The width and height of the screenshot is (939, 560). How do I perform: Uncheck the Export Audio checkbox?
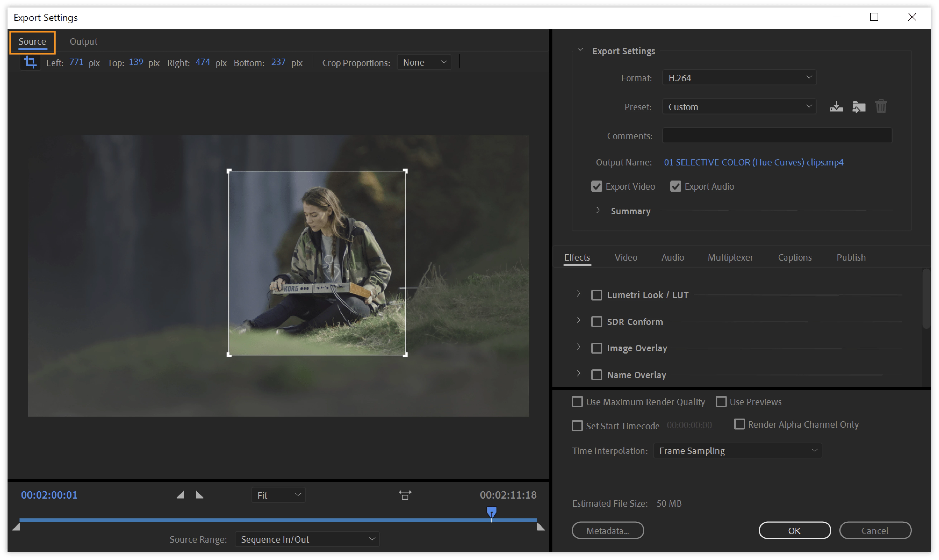point(675,186)
